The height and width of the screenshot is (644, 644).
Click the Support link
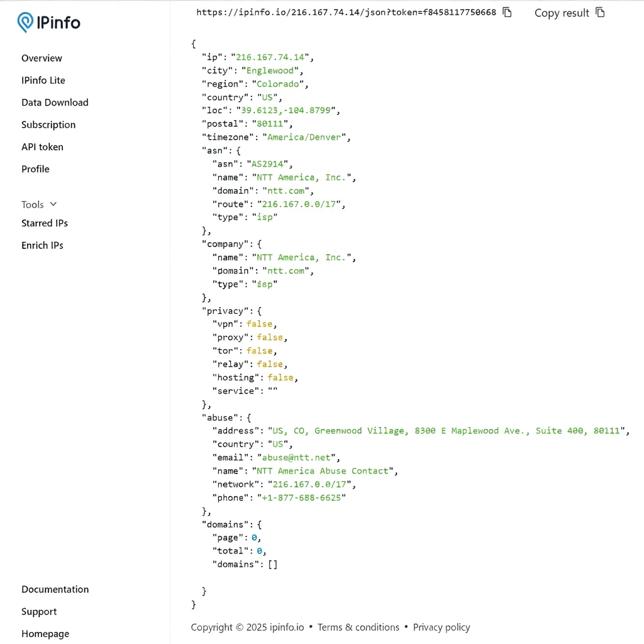point(39,612)
